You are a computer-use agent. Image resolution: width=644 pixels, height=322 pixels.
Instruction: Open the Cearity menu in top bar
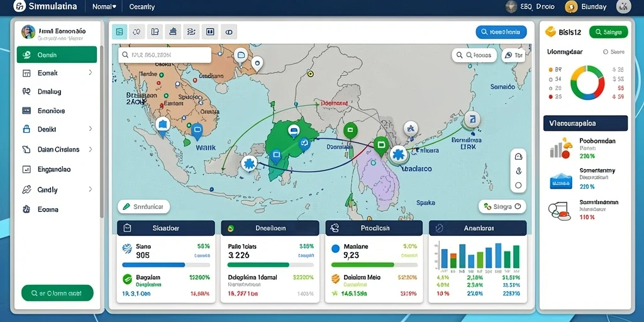(x=142, y=6)
